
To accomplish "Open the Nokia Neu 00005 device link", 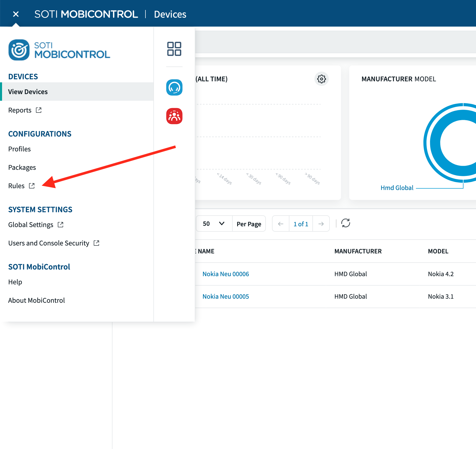I will 225,297.
